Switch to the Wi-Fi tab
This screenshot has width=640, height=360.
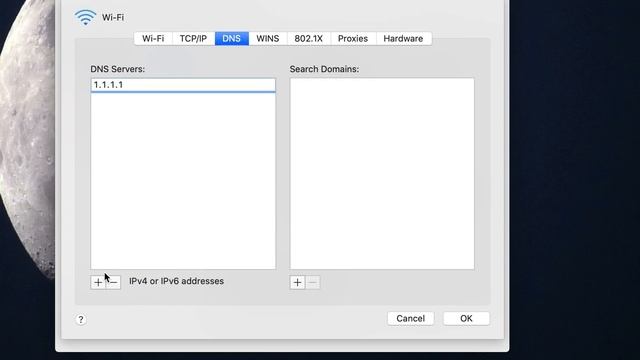(153, 38)
